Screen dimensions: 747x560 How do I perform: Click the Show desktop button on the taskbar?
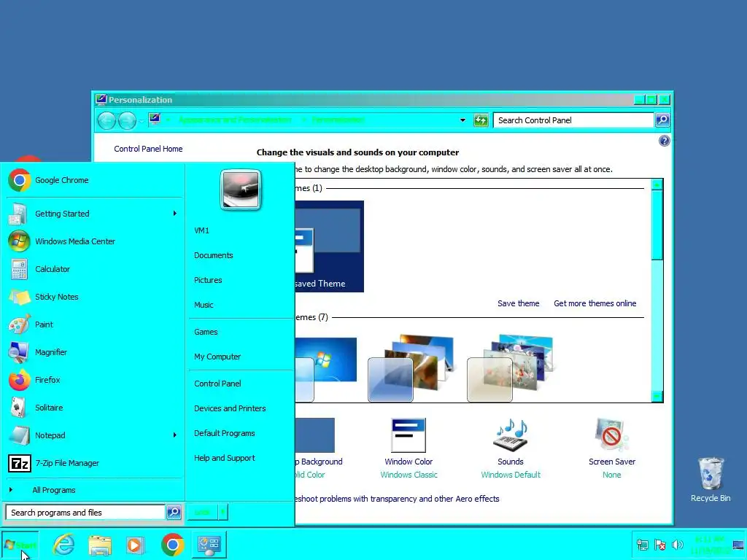click(x=738, y=545)
